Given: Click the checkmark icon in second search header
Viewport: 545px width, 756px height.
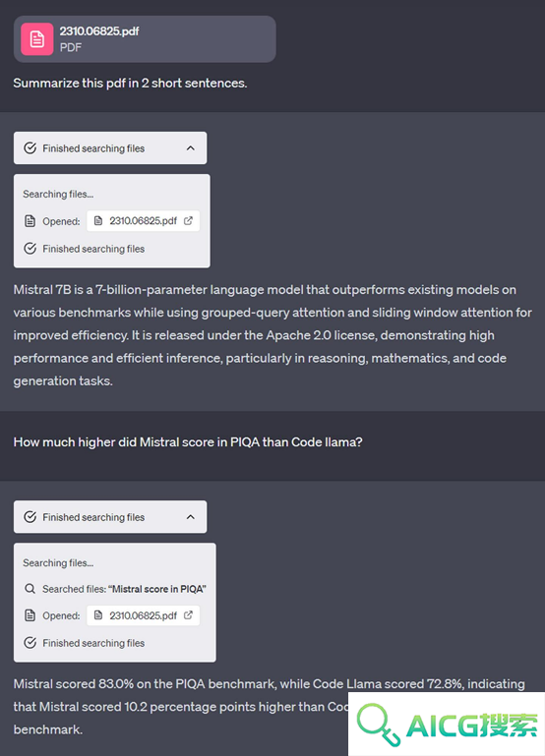Looking at the screenshot, I should coord(30,517).
